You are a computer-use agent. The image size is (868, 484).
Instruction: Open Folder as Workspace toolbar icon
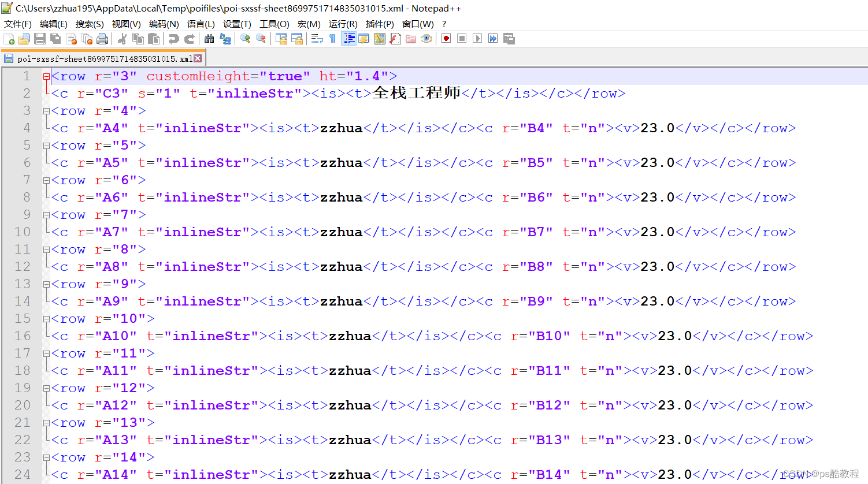pyautogui.click(x=411, y=39)
